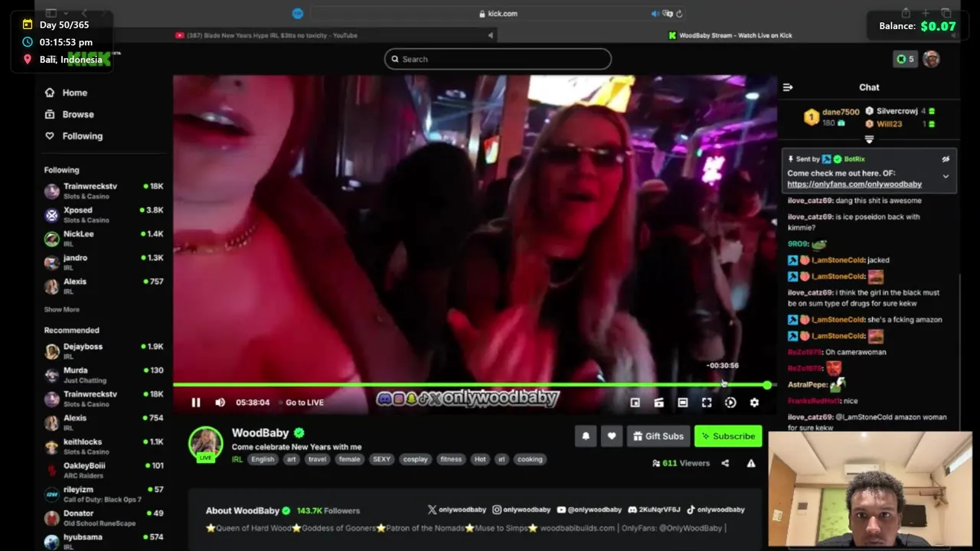Open Dejayboss recommended channel
The image size is (980, 551).
click(103, 350)
